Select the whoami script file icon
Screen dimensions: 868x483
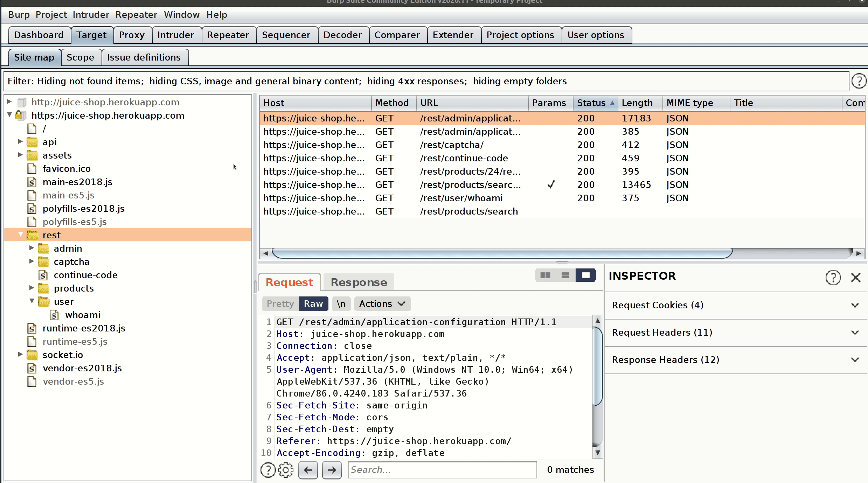54,315
